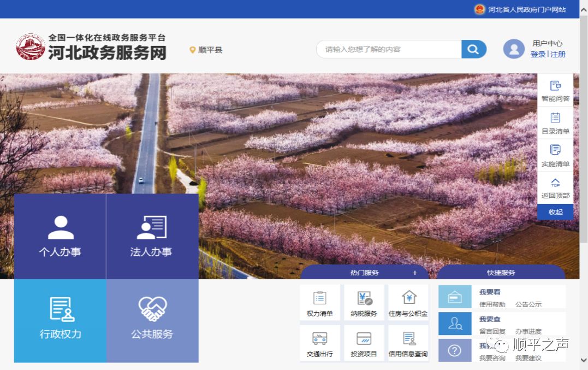Click inside the search input box
This screenshot has height=370, width=588.
pyautogui.click(x=388, y=49)
